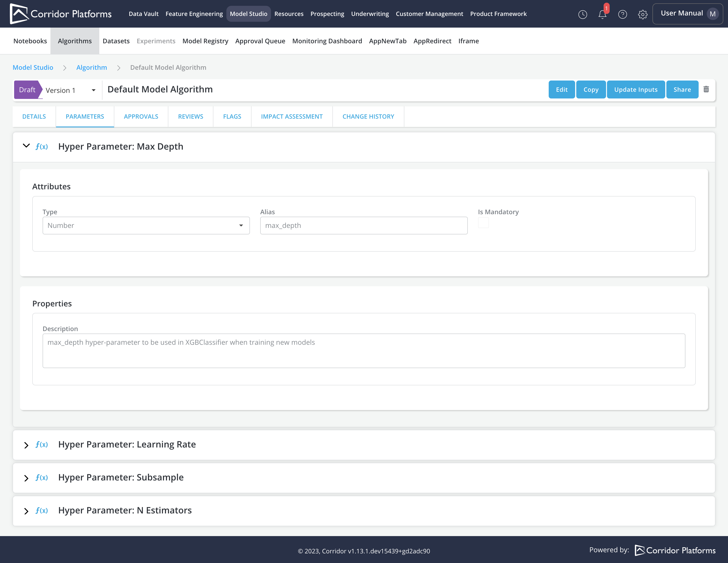Expand Hyper Parameter: Learning Rate section
The height and width of the screenshot is (563, 728).
click(26, 445)
